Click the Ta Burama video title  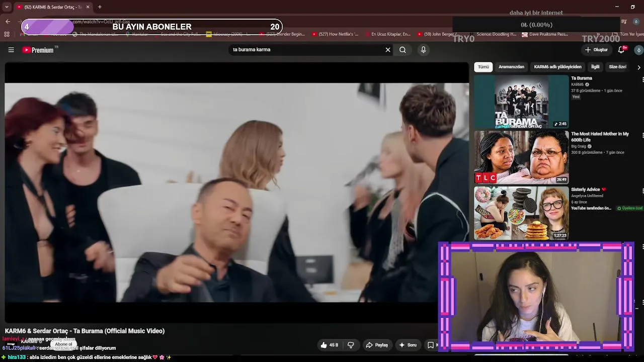click(x=582, y=78)
